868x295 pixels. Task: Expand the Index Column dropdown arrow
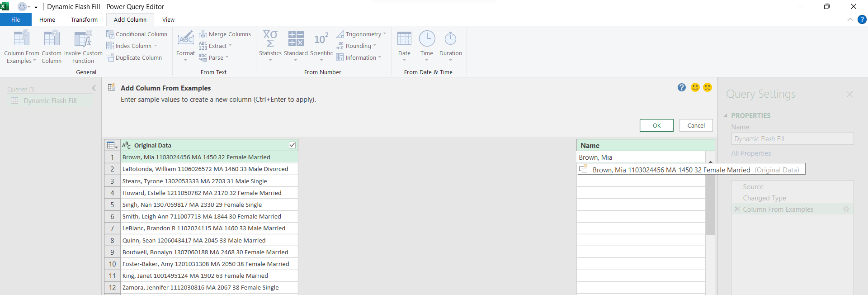(x=156, y=46)
